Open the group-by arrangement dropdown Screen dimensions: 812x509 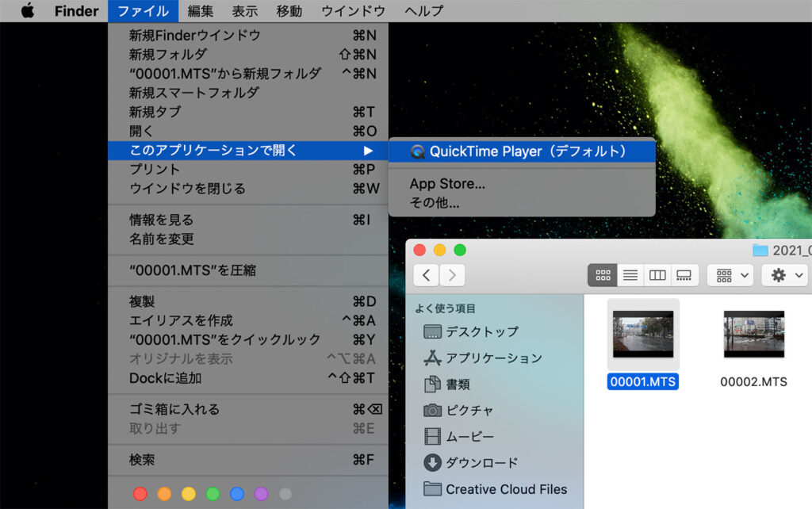click(730, 275)
